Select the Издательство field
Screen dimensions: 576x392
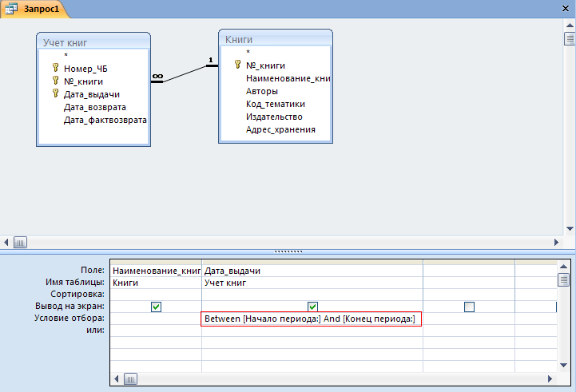tap(274, 117)
